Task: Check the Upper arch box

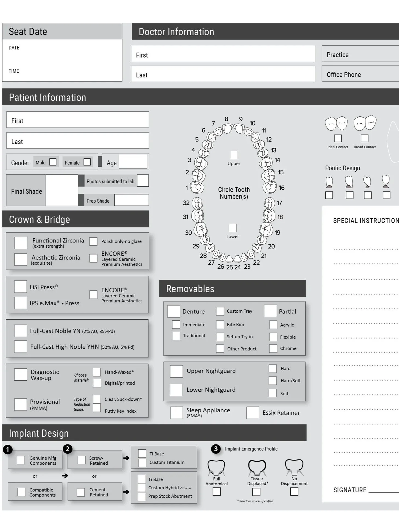Action: pyautogui.click(x=234, y=155)
